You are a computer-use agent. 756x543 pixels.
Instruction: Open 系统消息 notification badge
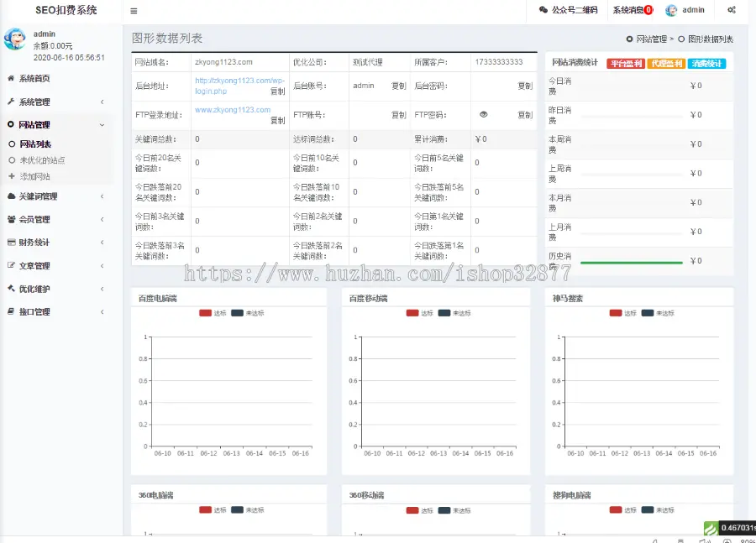(x=648, y=10)
